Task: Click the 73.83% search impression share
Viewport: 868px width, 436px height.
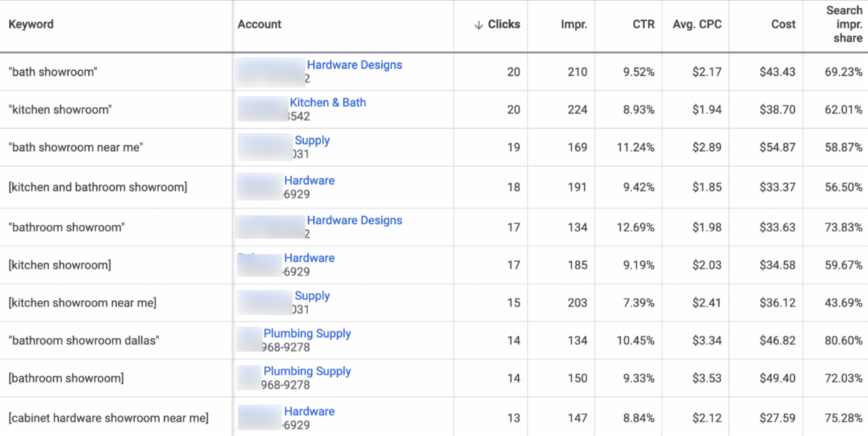Action: pos(843,228)
